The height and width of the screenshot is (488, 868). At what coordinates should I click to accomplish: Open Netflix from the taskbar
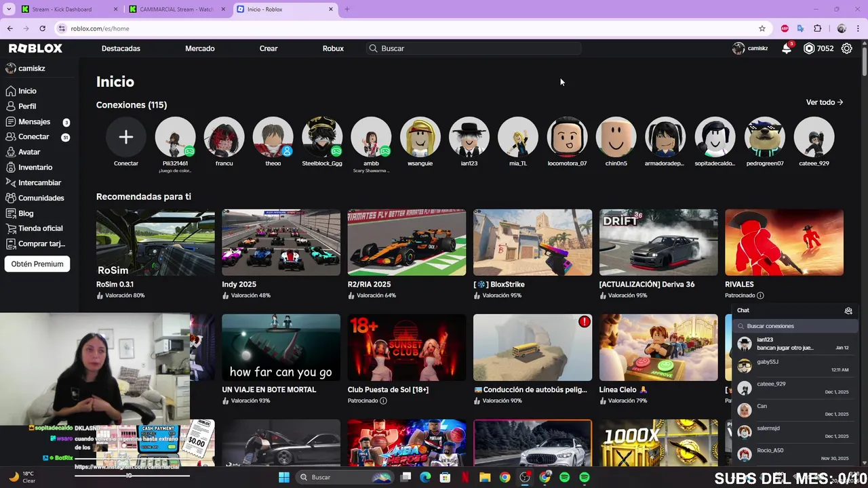coord(465,477)
